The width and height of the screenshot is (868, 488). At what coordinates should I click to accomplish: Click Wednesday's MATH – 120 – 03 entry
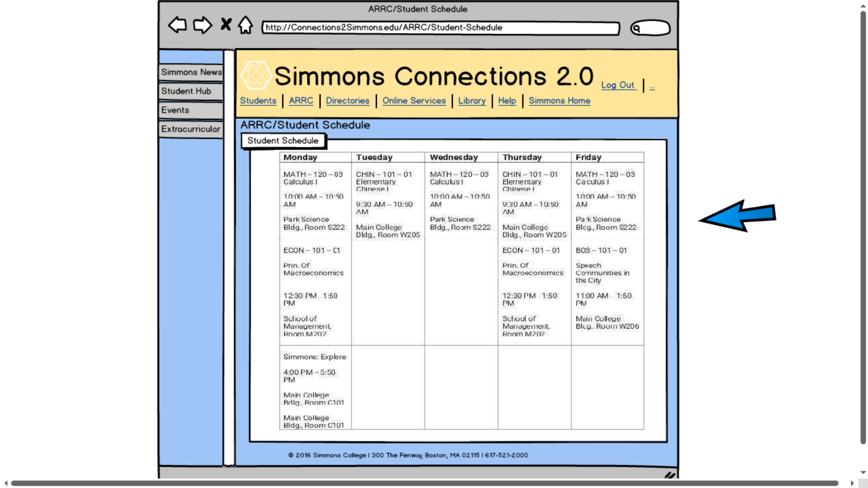(459, 174)
